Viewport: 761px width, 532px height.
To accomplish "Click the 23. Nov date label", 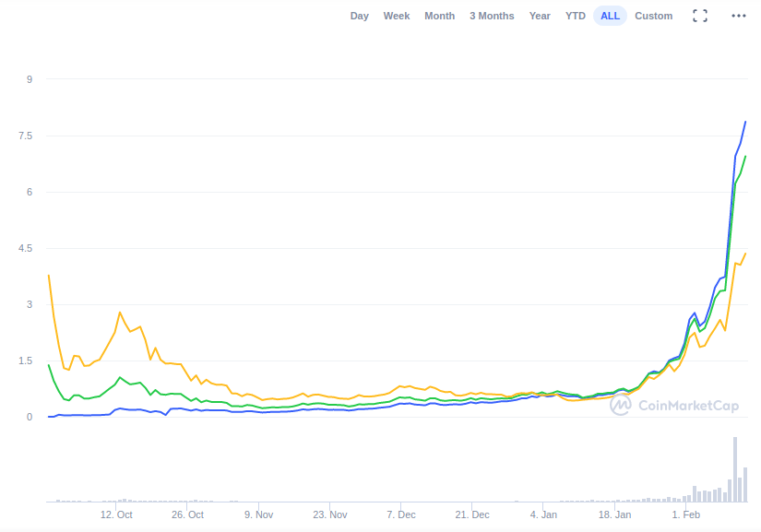I will click(x=329, y=514).
